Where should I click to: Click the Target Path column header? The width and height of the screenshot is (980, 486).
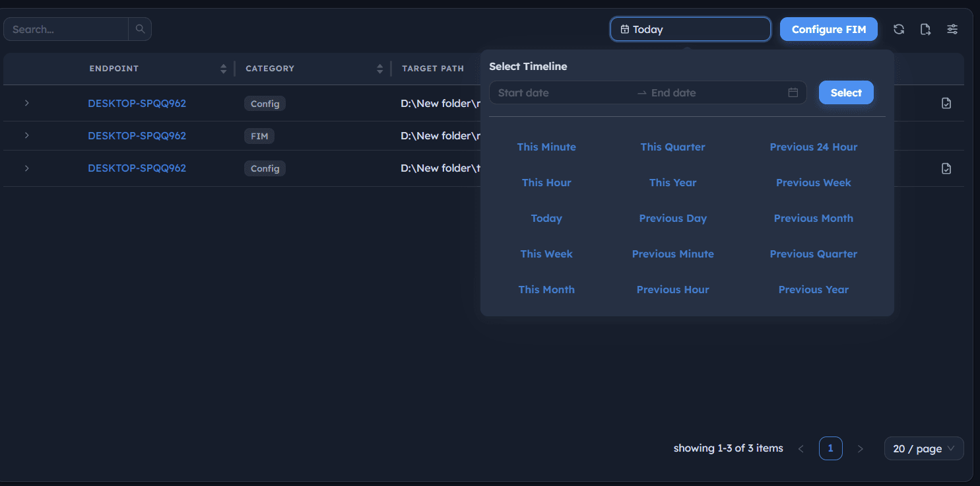(433, 69)
